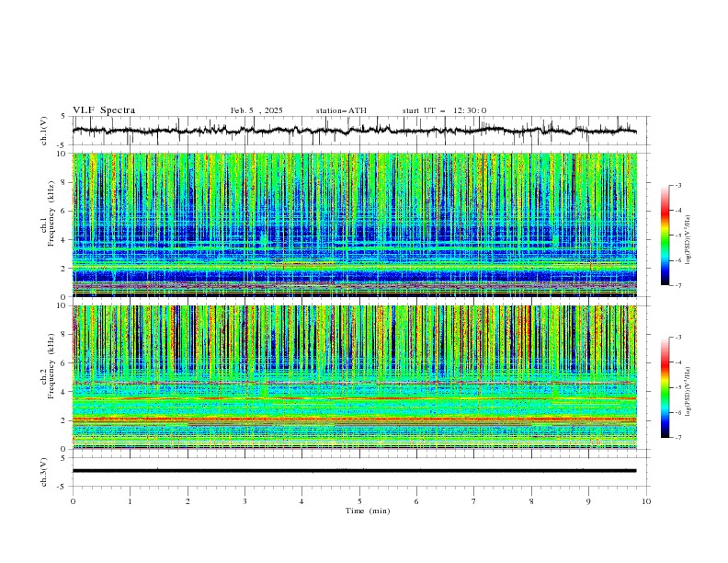Select the "start UT = 12:30:0" text
Image resolution: width=728 pixels, height=563 pixels.
pyautogui.click(x=444, y=110)
